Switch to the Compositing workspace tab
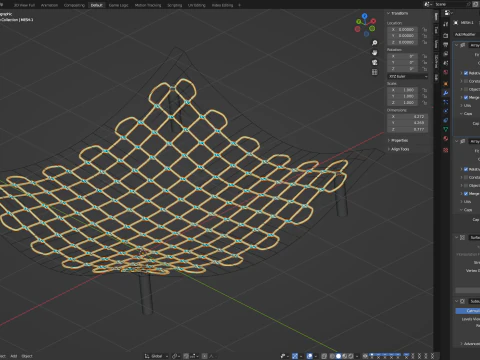This screenshot has height=360, width=480. [74, 5]
